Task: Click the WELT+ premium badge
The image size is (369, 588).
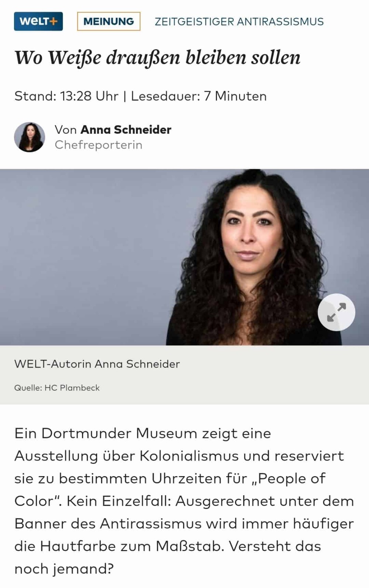Action: coord(38,21)
